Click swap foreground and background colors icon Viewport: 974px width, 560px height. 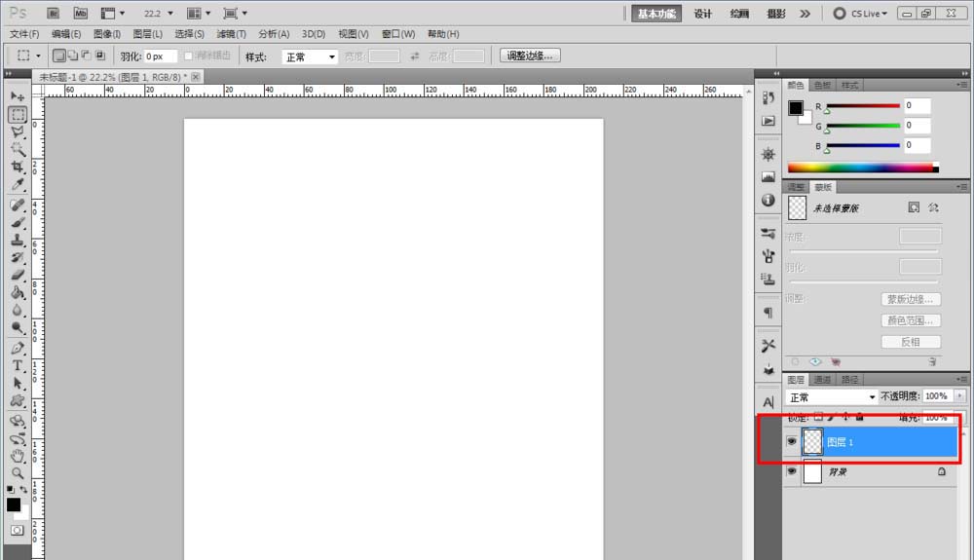tap(23, 490)
